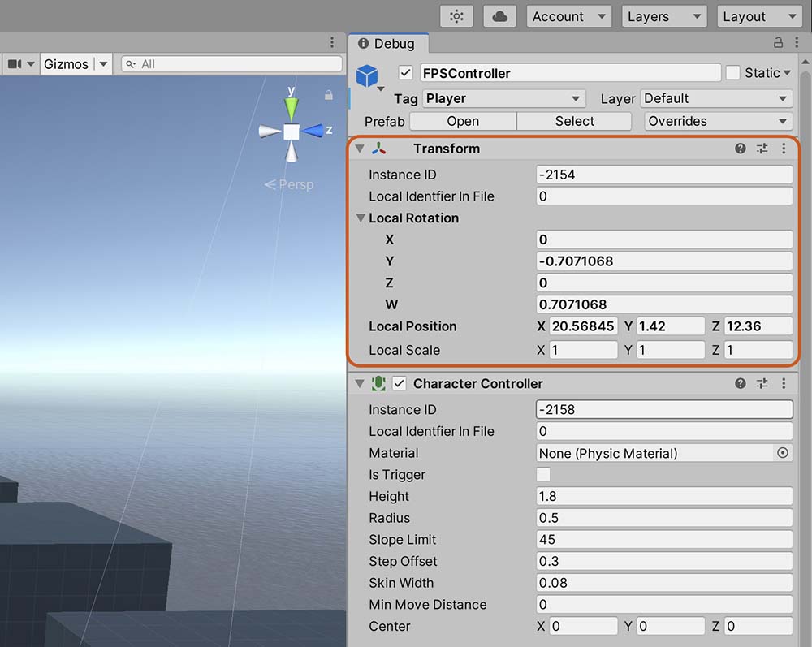
Task: Click the blue prefab cube icon
Action: 367,75
